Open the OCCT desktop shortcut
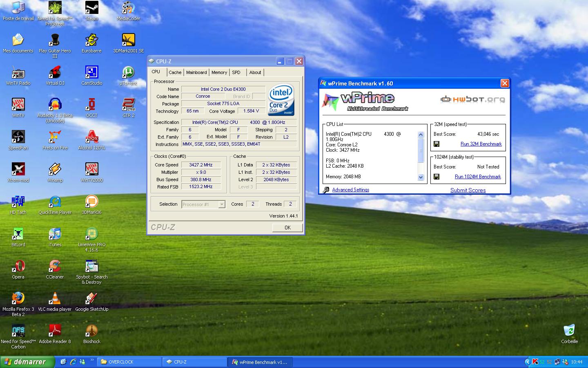Viewport: 588px width, 368px height. [x=91, y=108]
